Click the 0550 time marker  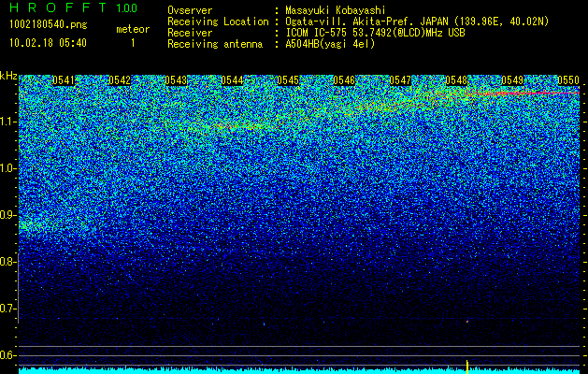click(x=568, y=80)
